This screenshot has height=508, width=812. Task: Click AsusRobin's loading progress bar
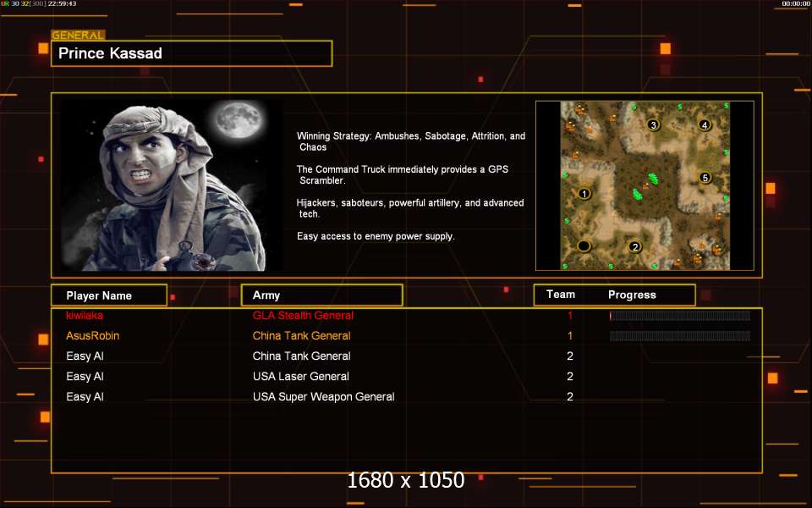[680, 336]
